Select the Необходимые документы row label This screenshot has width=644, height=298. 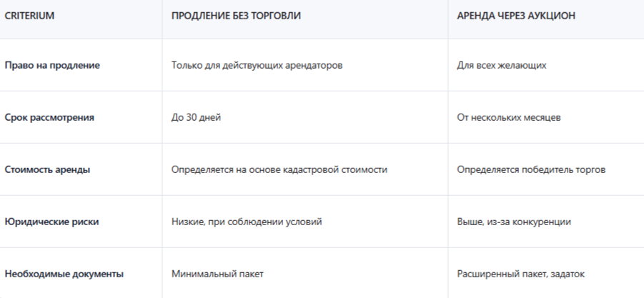click(x=64, y=274)
